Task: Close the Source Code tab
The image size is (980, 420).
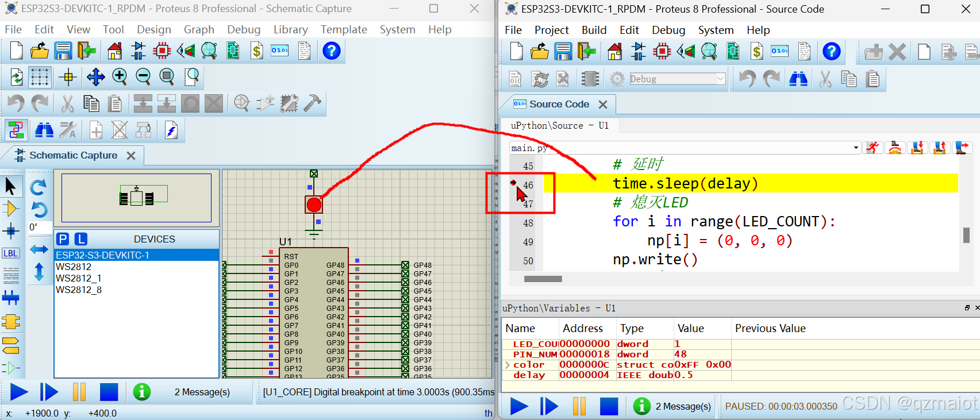Action: coord(603,105)
